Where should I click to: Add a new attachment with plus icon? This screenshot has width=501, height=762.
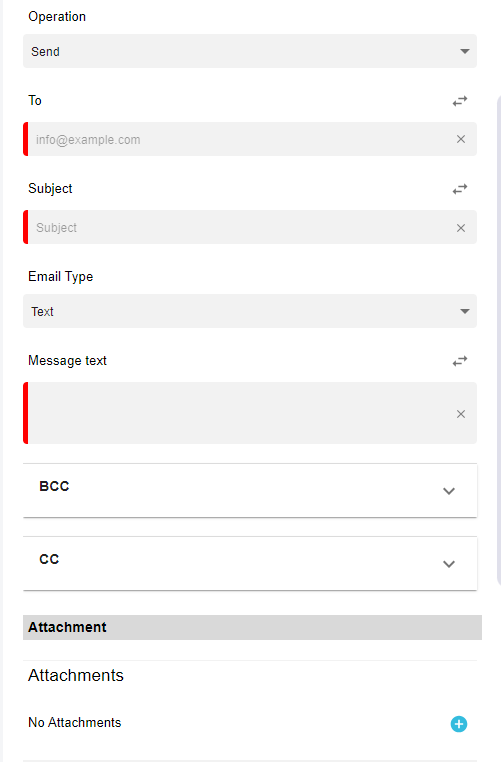pyautogui.click(x=459, y=724)
